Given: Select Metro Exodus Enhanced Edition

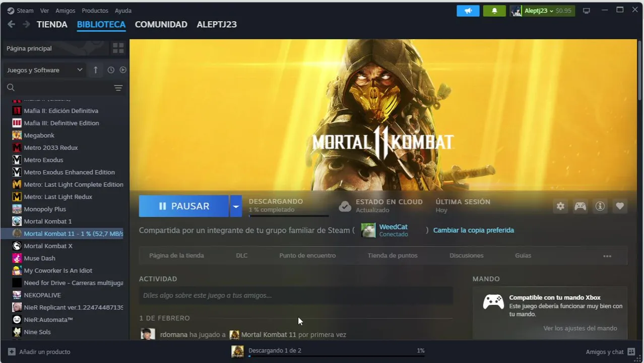Looking at the screenshot, I should click(70, 172).
